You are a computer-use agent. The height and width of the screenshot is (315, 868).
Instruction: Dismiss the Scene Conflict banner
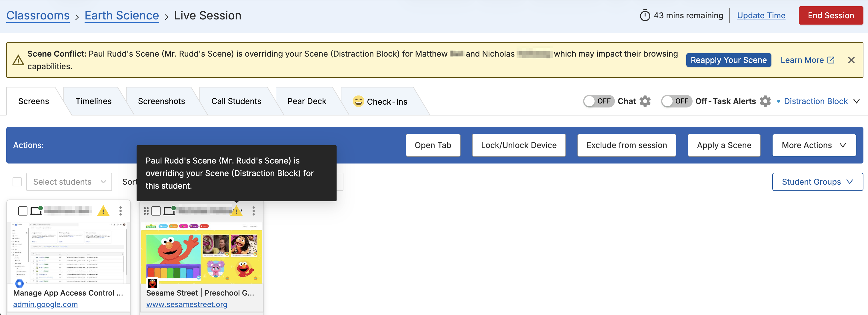point(851,60)
